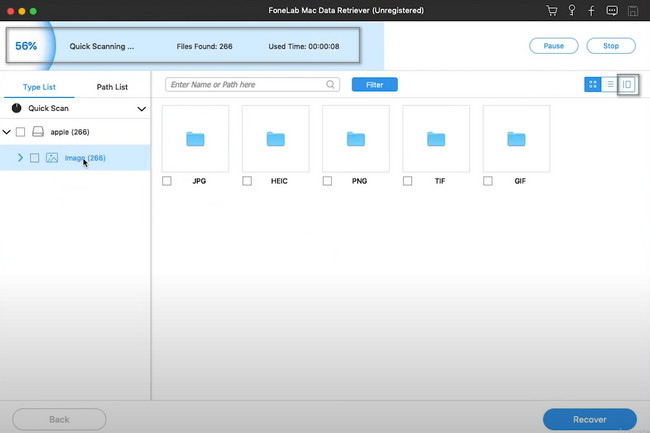The height and width of the screenshot is (433, 650).
Task: Click the JPG folder label
Action: [199, 181]
